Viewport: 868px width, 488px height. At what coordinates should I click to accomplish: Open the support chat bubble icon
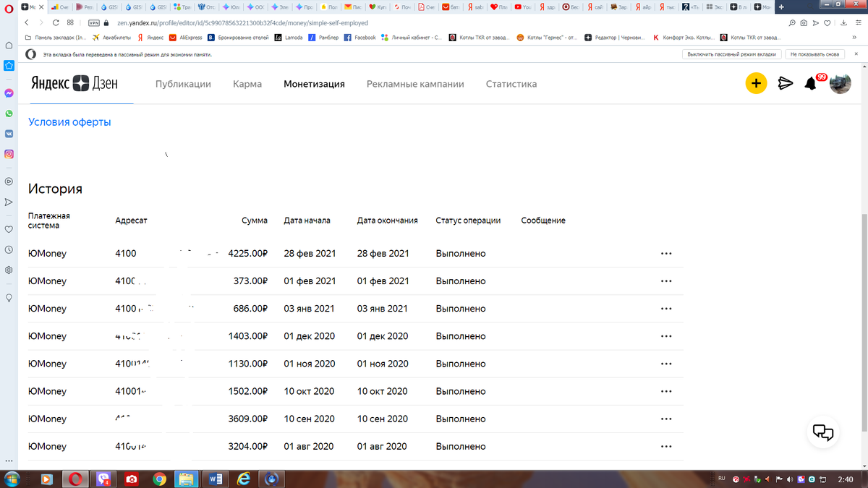823,432
